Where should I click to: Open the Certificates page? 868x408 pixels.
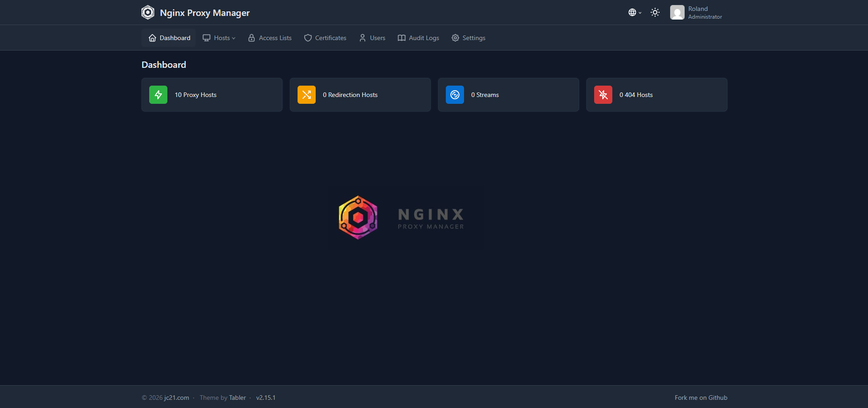point(325,38)
